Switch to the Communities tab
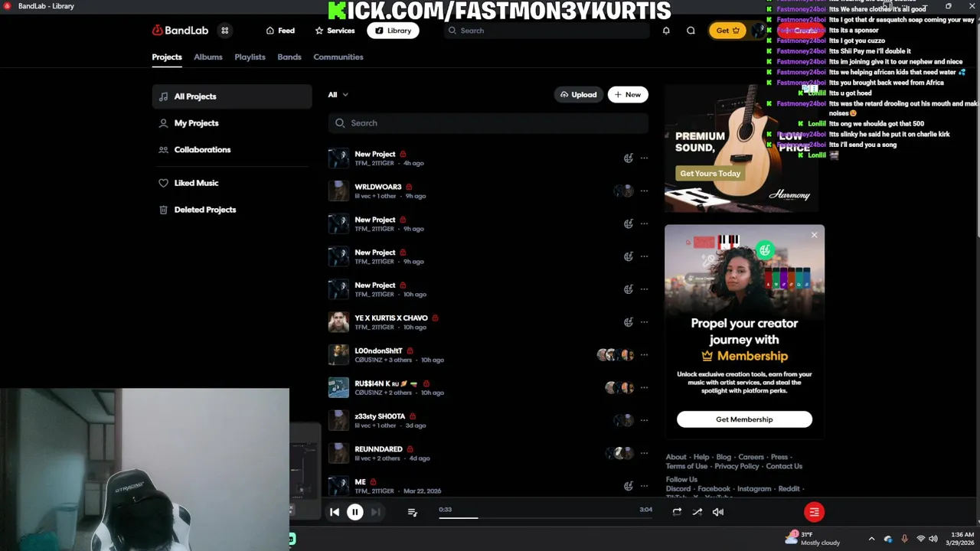This screenshot has width=980, height=551. [338, 57]
